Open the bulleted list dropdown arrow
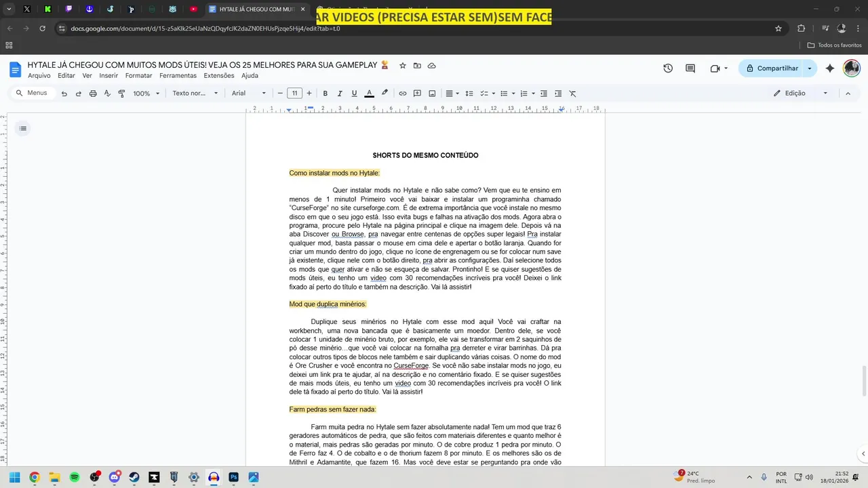 513,94
